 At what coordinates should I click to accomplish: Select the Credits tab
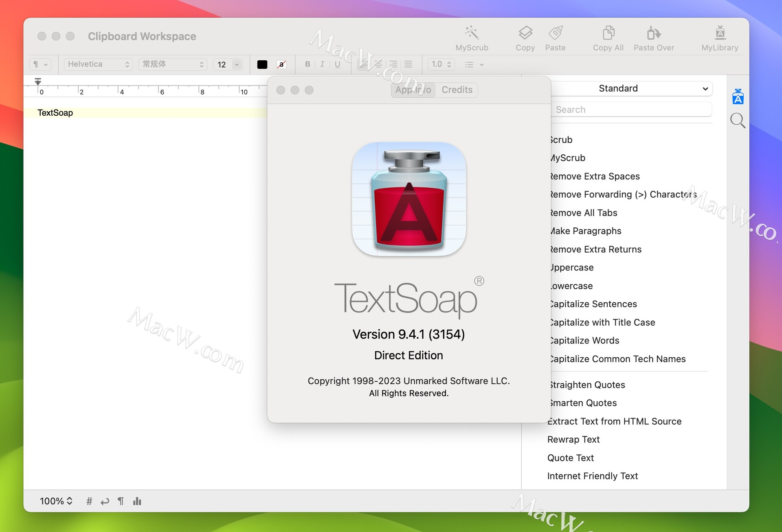point(457,90)
